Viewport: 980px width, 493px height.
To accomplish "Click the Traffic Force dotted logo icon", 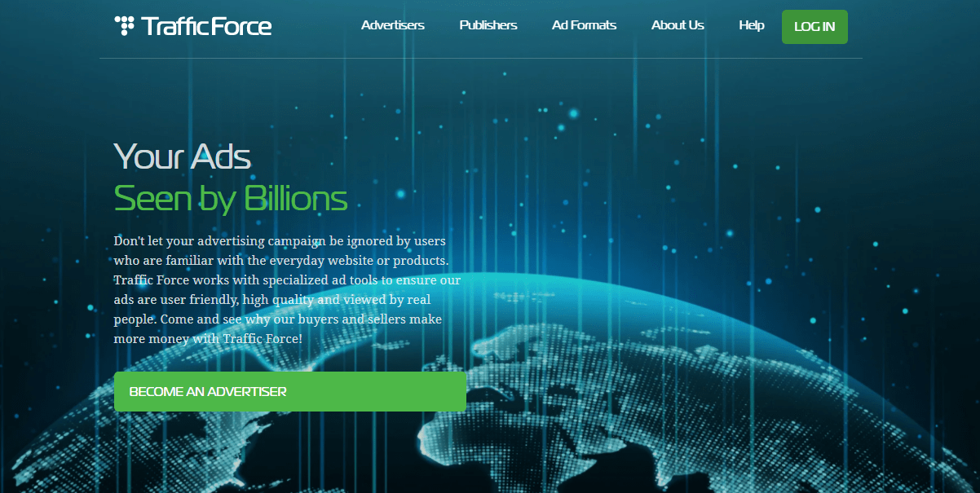I will point(124,26).
